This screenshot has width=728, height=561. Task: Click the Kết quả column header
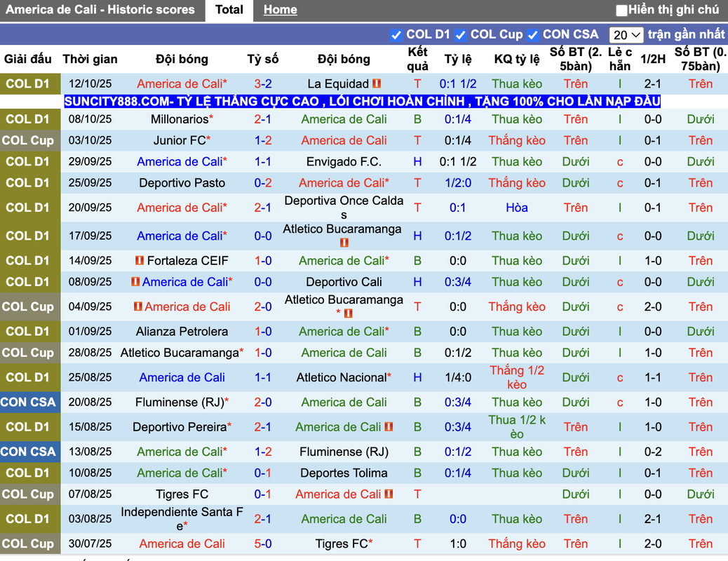point(417,59)
